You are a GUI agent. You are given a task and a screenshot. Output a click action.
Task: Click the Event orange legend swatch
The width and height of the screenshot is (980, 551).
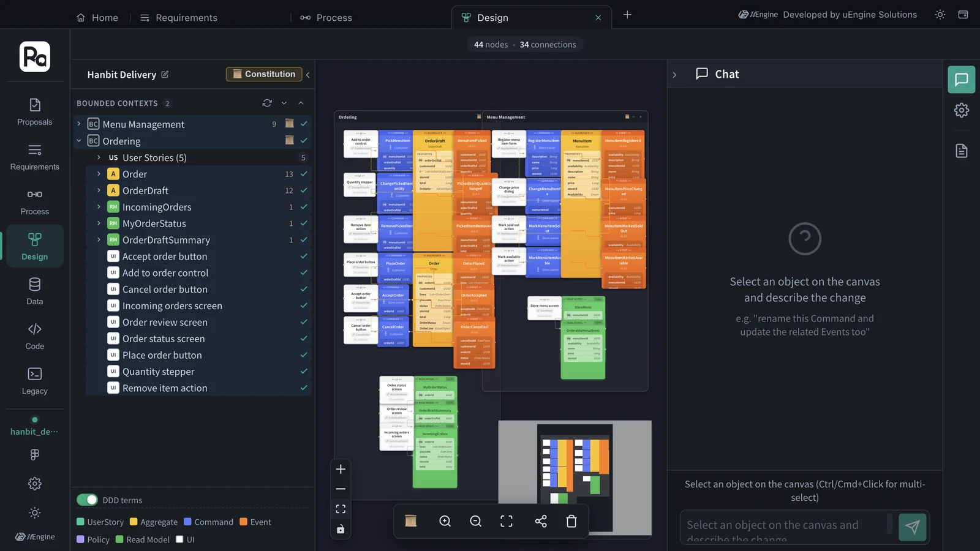pyautogui.click(x=244, y=522)
